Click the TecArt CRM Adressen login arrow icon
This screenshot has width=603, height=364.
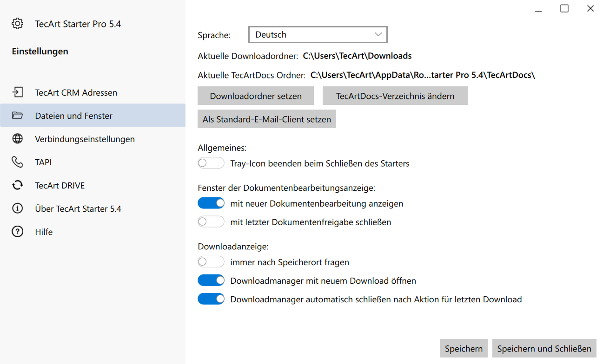click(x=17, y=92)
